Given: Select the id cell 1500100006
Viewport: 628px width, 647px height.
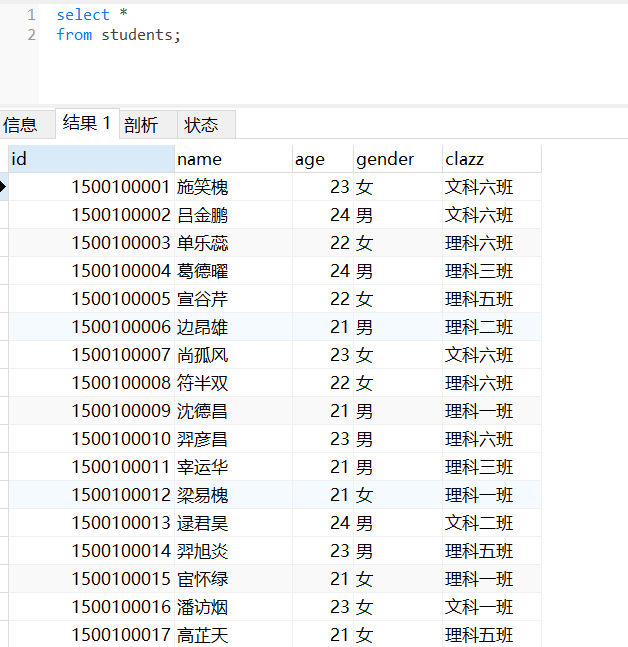Looking at the screenshot, I should (x=91, y=327).
